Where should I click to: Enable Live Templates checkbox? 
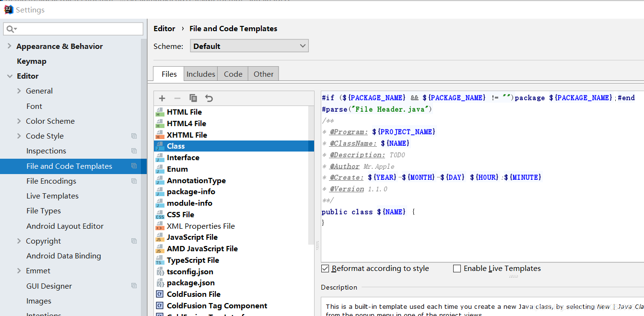(457, 269)
